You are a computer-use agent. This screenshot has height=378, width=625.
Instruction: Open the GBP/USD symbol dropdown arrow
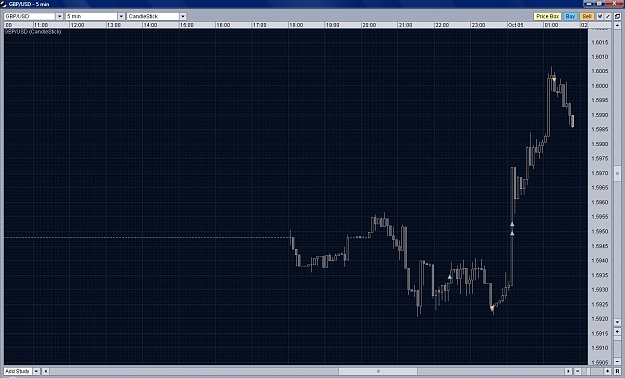(59, 16)
